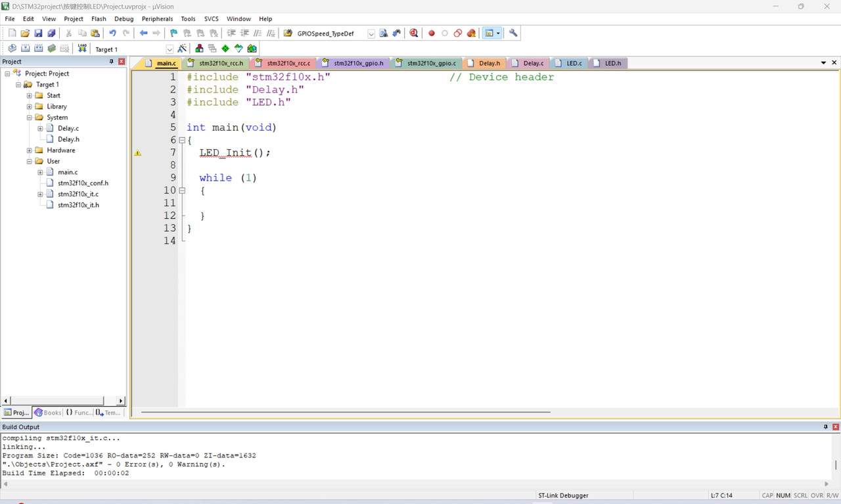Click the warning marker on line 7
Image resolution: width=841 pixels, height=504 pixels.
138,152
